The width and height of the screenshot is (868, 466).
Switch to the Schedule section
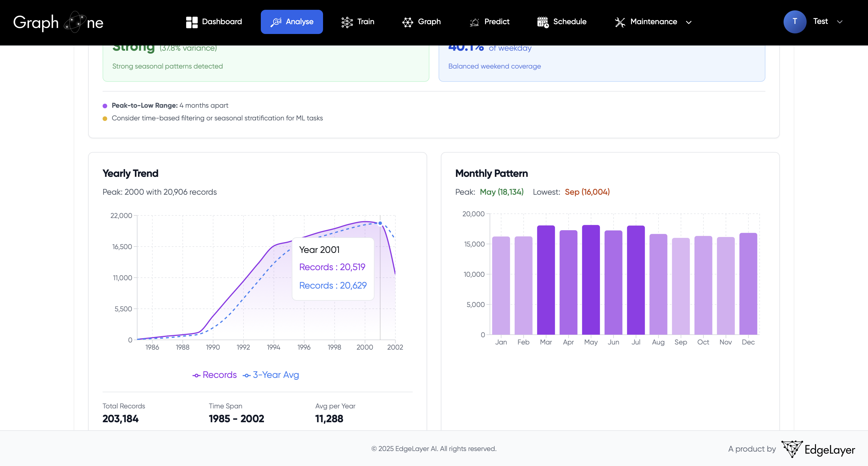click(x=561, y=22)
